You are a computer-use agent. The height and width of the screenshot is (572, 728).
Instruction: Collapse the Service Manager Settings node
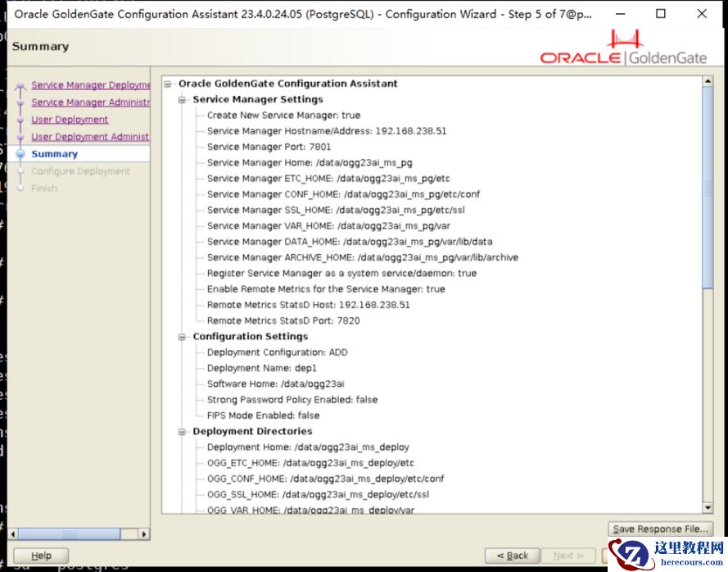click(182, 99)
